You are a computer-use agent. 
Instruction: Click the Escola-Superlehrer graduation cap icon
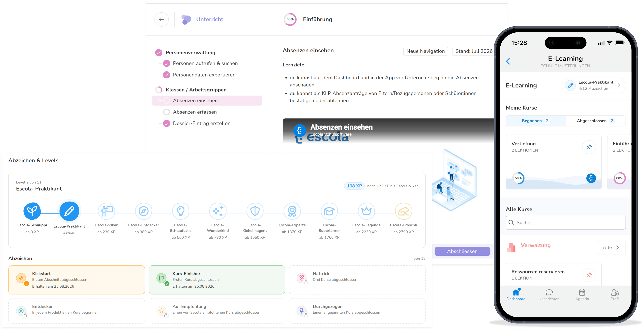[329, 211]
